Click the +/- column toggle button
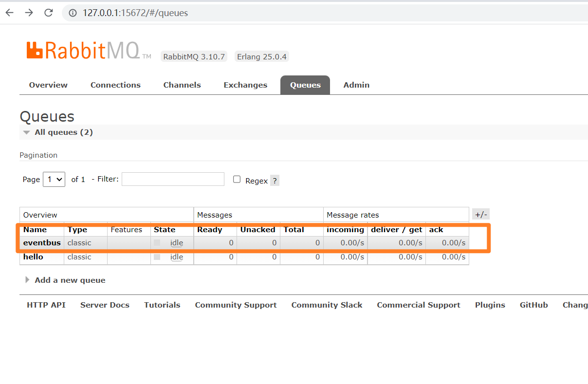 tap(480, 214)
